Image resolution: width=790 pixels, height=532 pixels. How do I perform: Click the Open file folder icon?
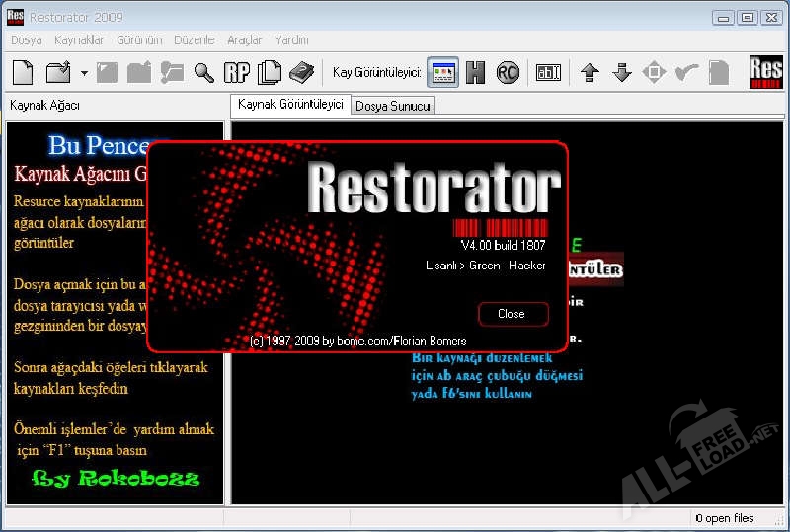click(x=57, y=72)
